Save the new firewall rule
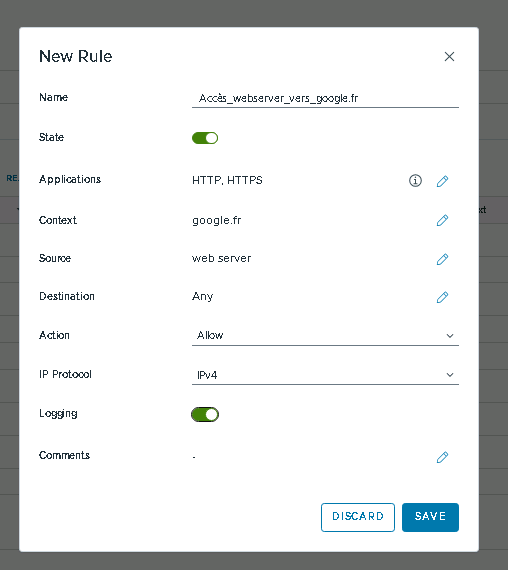The height and width of the screenshot is (570, 508). (430, 517)
